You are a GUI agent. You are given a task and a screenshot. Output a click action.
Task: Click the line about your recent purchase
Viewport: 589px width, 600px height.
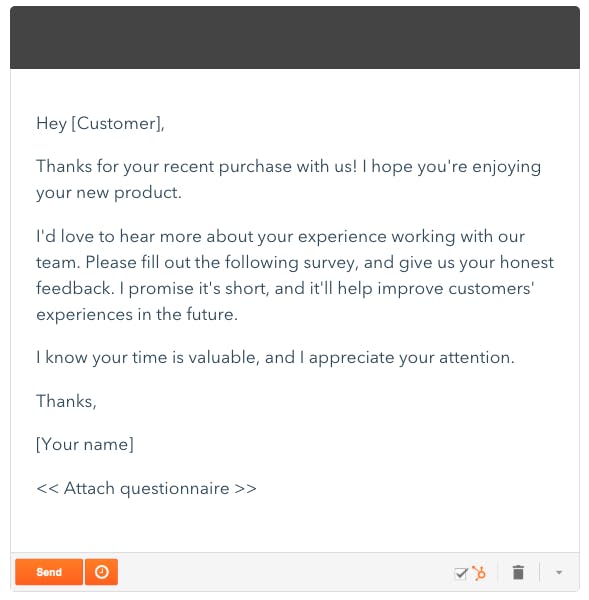(289, 167)
